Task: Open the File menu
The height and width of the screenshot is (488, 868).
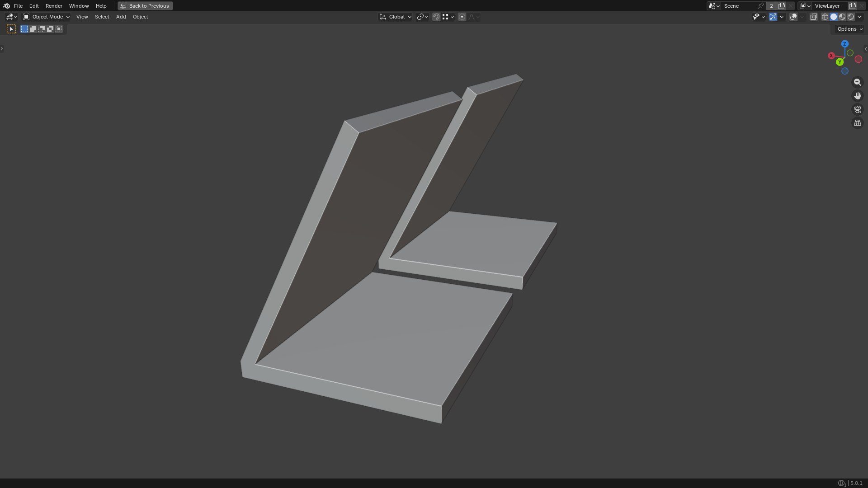Action: [x=18, y=6]
